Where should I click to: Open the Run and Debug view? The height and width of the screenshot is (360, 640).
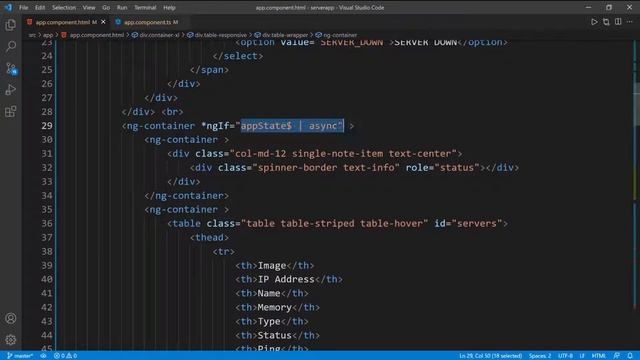click(11, 89)
